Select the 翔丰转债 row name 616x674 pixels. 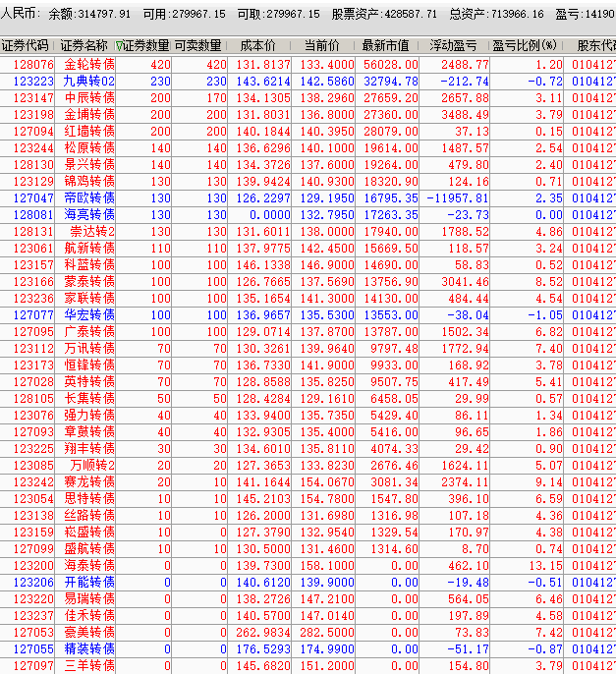(x=89, y=449)
